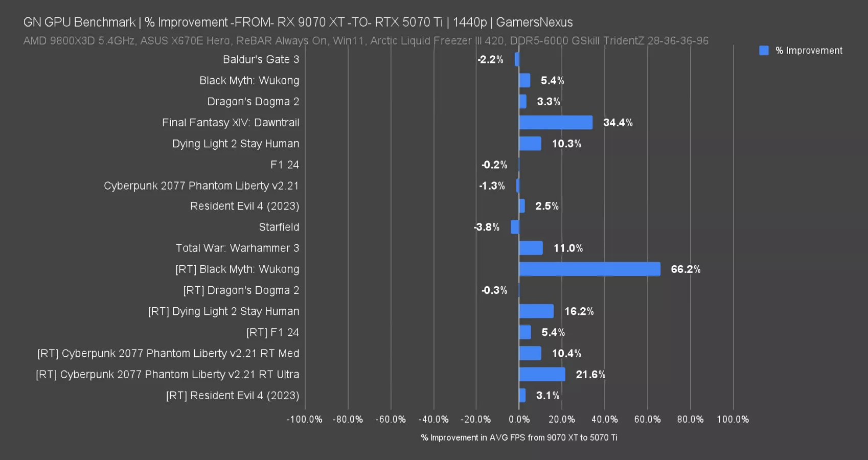
Task: Click the 100.0% x-axis tick label
Action: click(733, 420)
